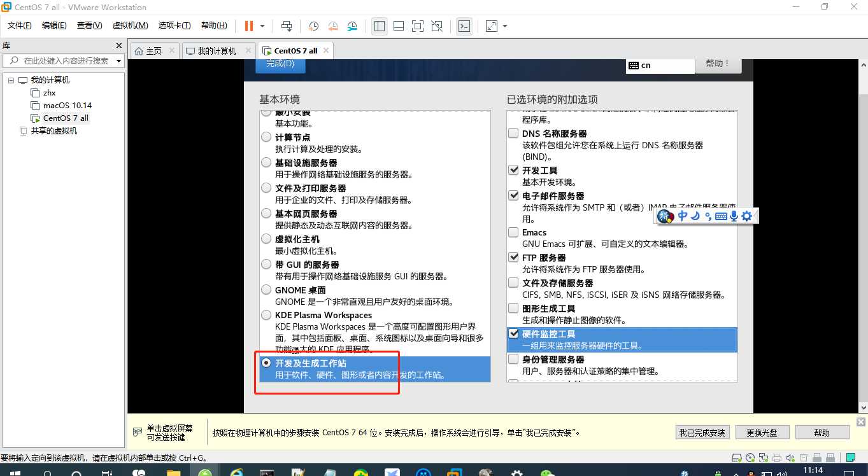Open the 查看(V) menu

89,25
